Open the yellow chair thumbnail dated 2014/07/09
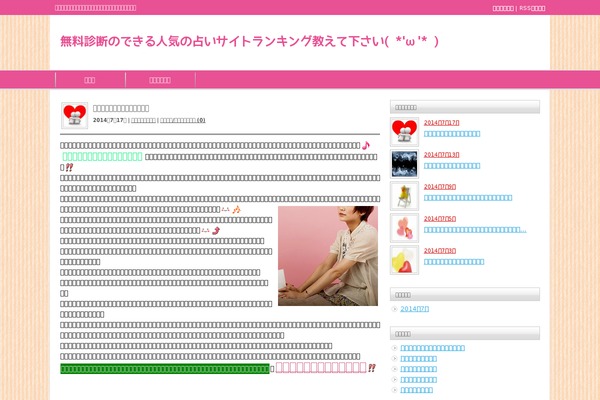The height and width of the screenshot is (400, 600). tap(404, 196)
